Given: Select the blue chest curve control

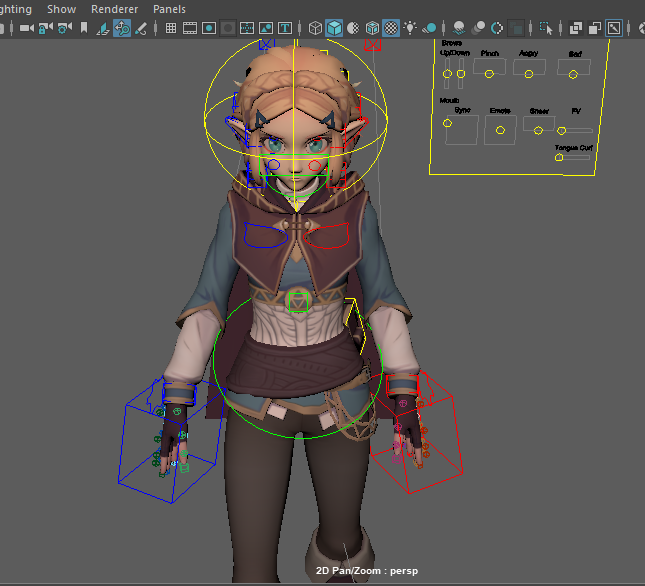Looking at the screenshot, I should tap(265, 235).
